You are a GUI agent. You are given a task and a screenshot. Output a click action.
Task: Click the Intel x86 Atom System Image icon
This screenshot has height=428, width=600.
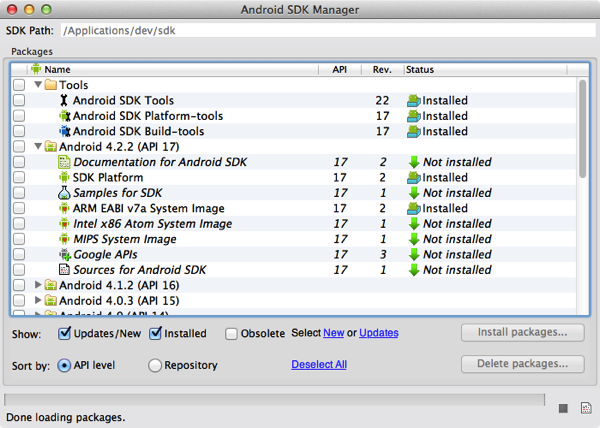click(64, 223)
